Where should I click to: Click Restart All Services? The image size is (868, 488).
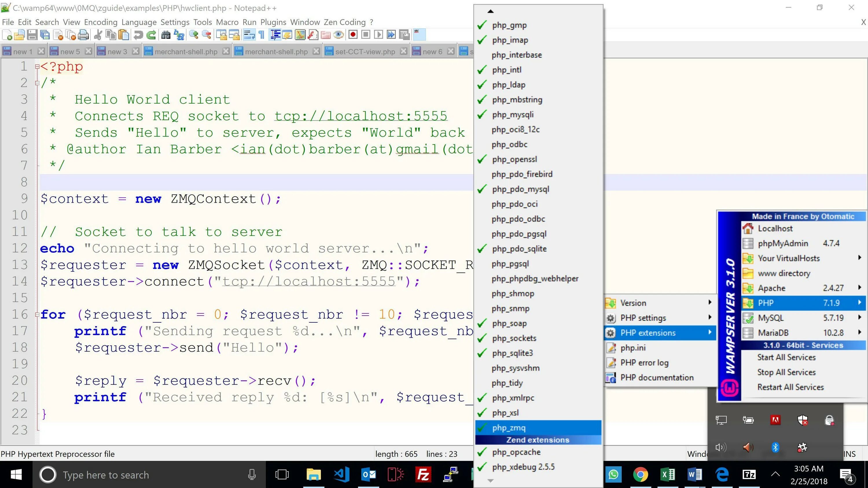790,387
